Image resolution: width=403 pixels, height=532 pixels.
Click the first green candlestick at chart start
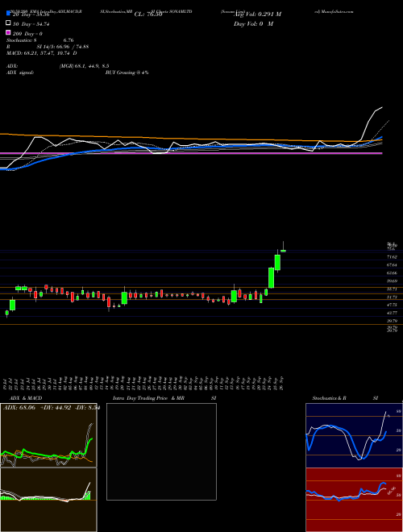7,313
